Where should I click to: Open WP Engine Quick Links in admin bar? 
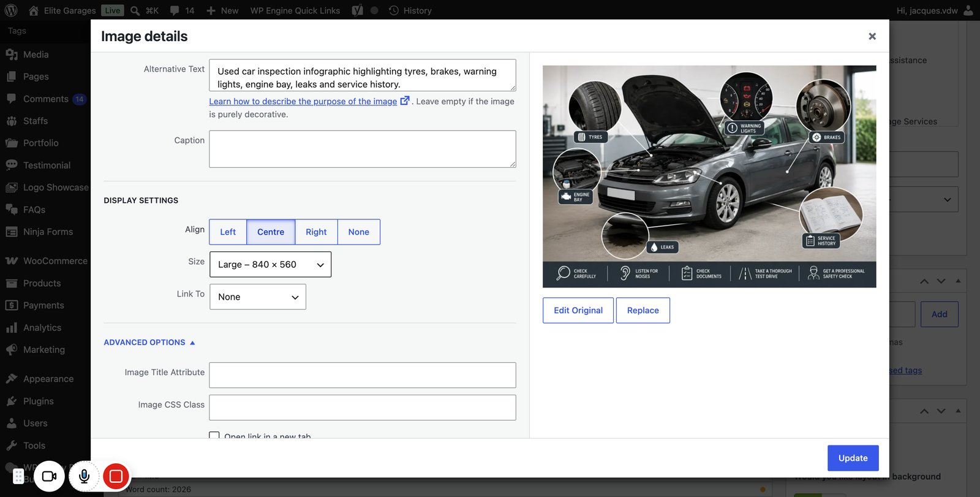pyautogui.click(x=295, y=10)
